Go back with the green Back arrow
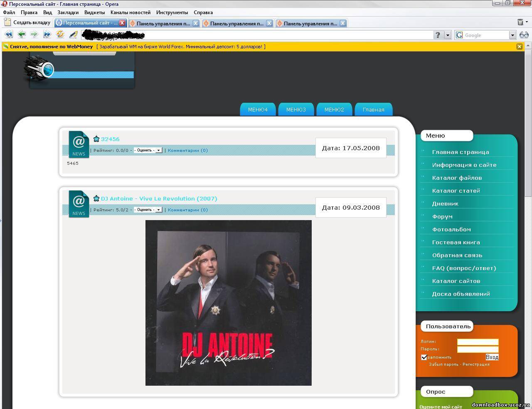 click(x=22, y=35)
